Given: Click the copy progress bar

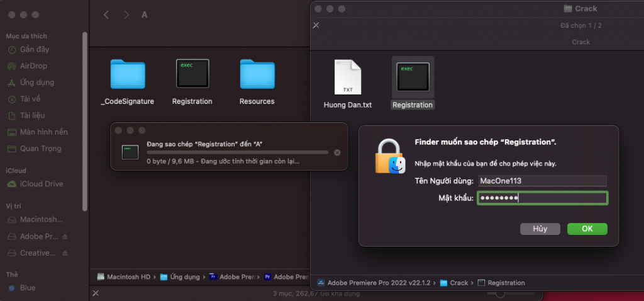Looking at the screenshot, I should 237,152.
